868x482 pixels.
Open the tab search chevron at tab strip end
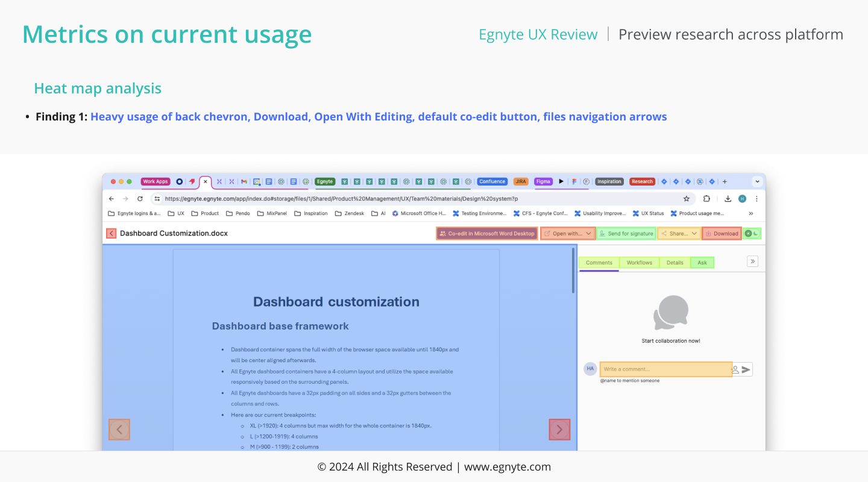pyautogui.click(x=757, y=181)
